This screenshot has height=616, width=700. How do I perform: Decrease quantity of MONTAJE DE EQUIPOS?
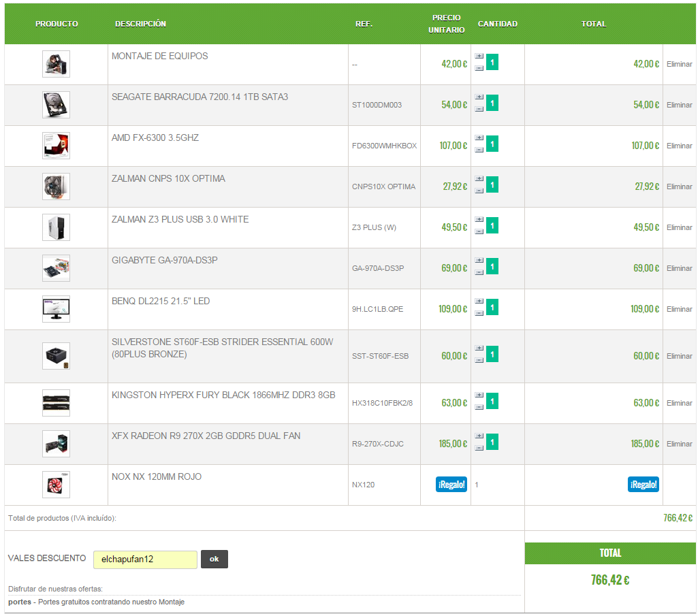[479, 68]
